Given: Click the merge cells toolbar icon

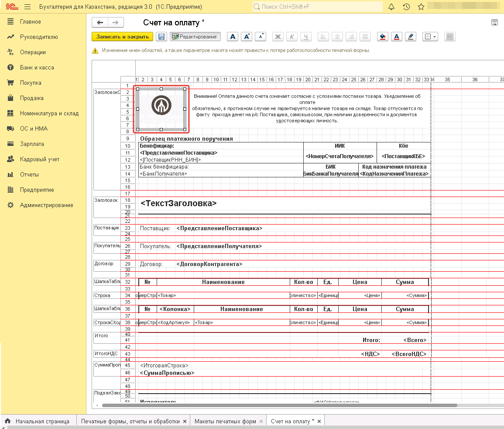Looking at the screenshot, I should click(450, 37).
